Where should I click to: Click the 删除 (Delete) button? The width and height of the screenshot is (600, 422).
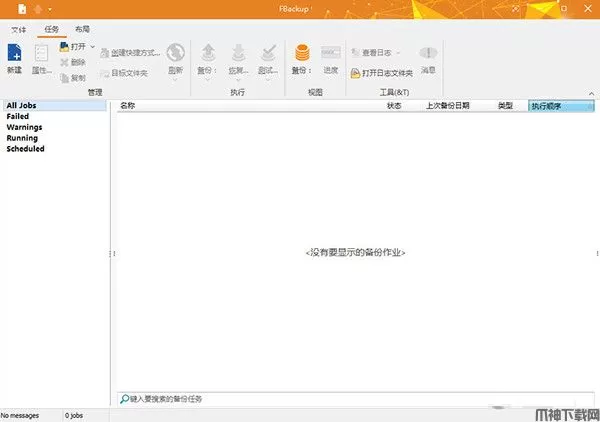coord(73,62)
